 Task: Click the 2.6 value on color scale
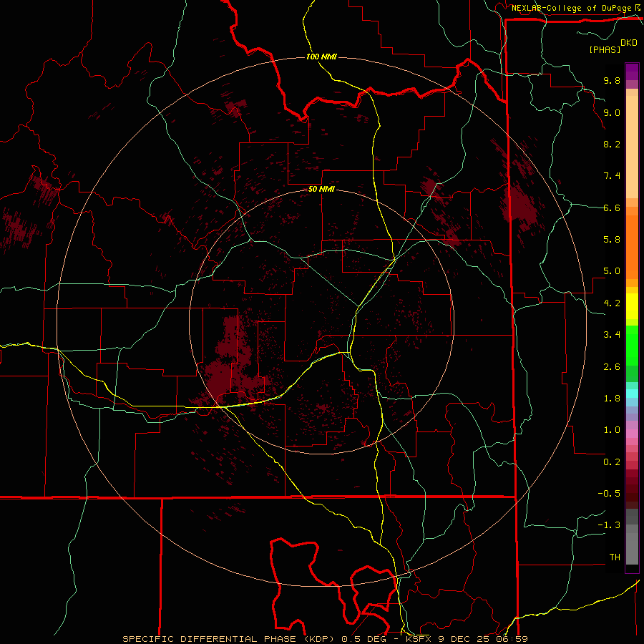[x=612, y=367]
